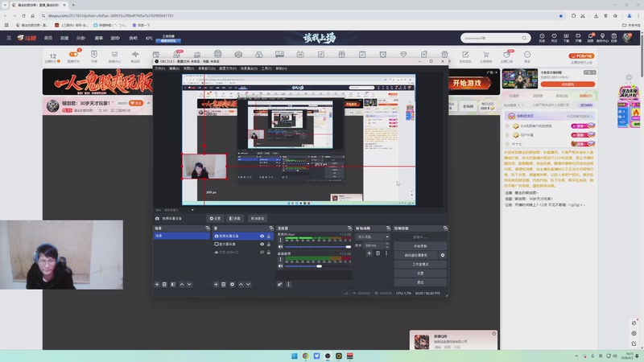
Task: Lock the text GDI+ source
Action: pyautogui.click(x=269, y=252)
